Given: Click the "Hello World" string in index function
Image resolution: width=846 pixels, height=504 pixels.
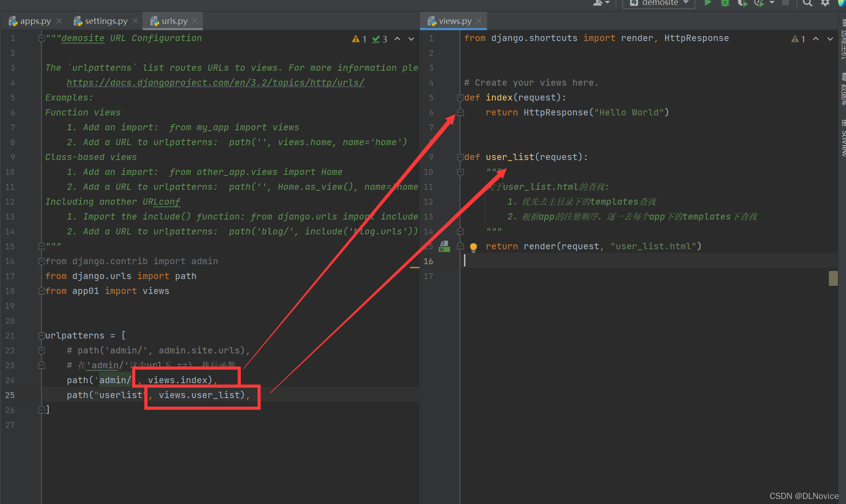Looking at the screenshot, I should point(629,113).
